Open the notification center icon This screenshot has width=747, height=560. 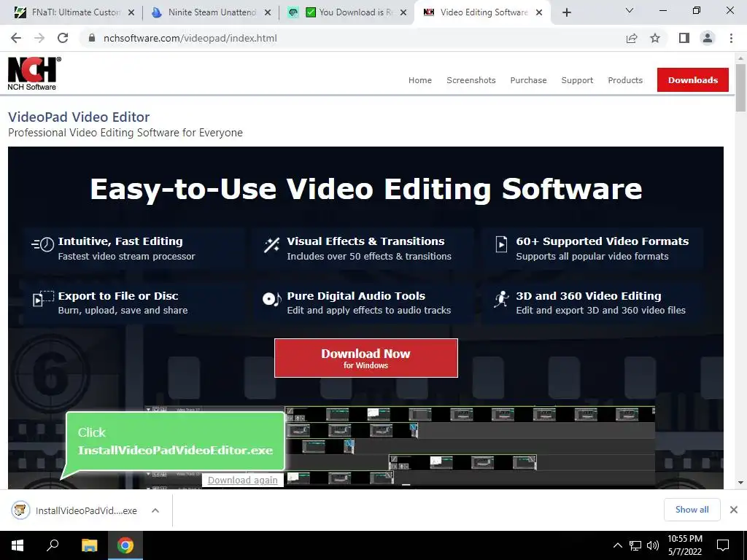(x=723, y=545)
